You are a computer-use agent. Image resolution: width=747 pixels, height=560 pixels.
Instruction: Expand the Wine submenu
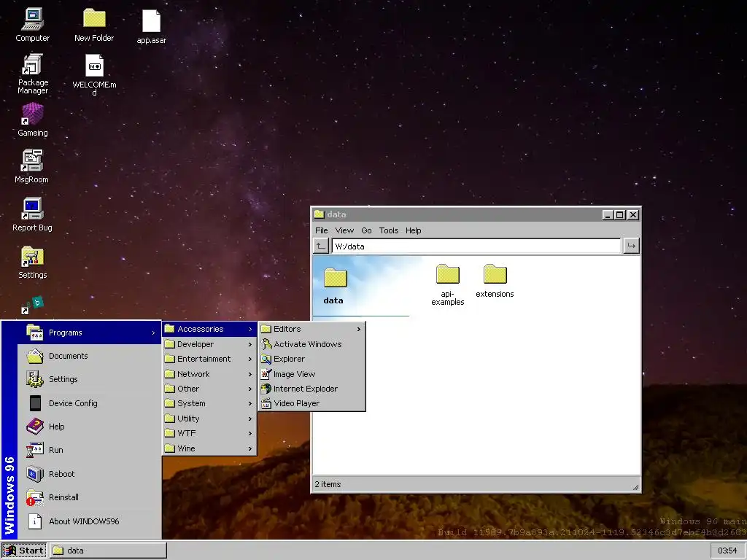209,448
